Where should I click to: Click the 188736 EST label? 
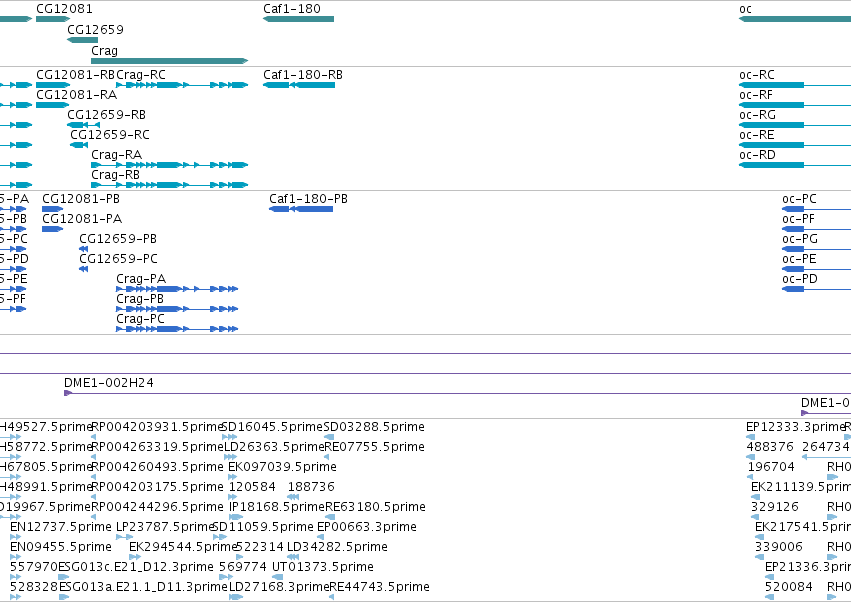(311, 487)
